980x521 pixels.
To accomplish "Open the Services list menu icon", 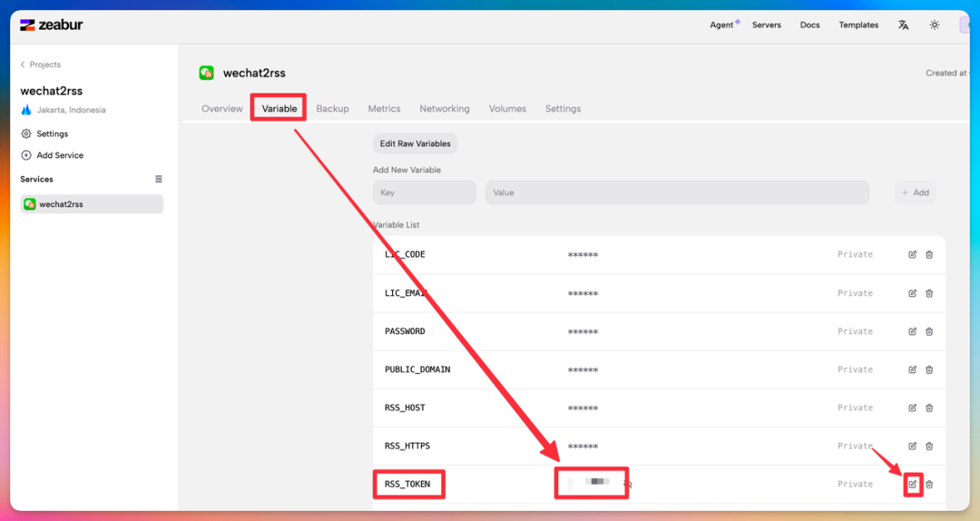I will pos(159,180).
